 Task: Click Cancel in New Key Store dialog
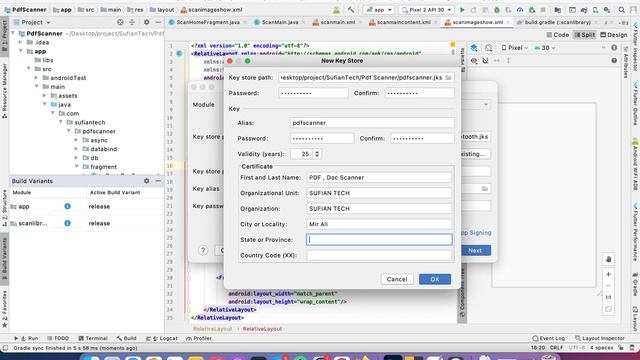(x=397, y=279)
